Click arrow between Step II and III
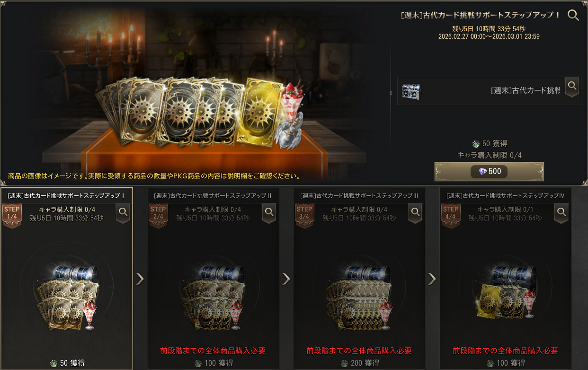The height and width of the screenshot is (370, 588). [286, 279]
